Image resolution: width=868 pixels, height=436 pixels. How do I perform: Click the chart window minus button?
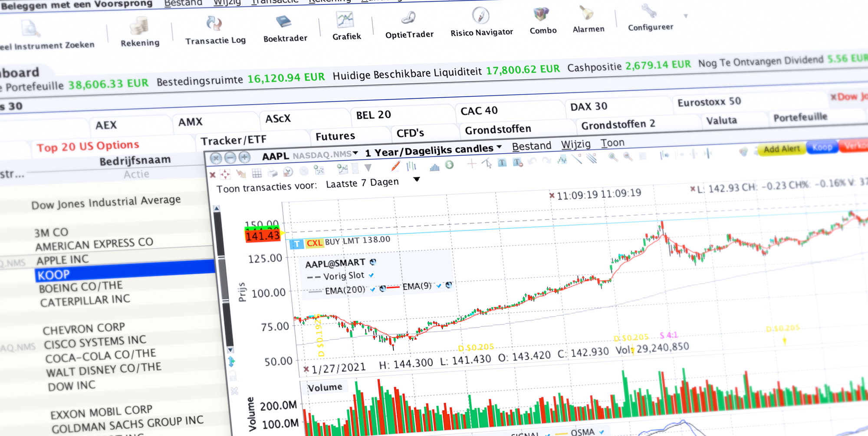pyautogui.click(x=230, y=158)
